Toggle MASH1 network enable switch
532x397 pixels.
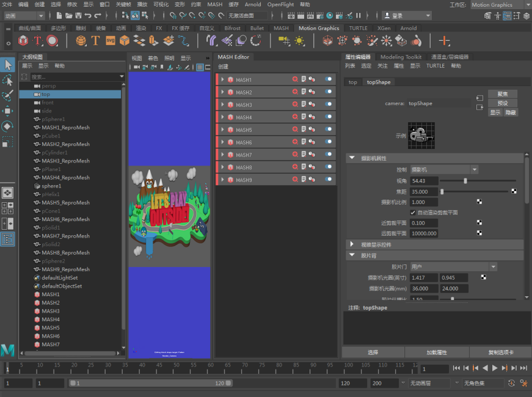(x=328, y=79)
